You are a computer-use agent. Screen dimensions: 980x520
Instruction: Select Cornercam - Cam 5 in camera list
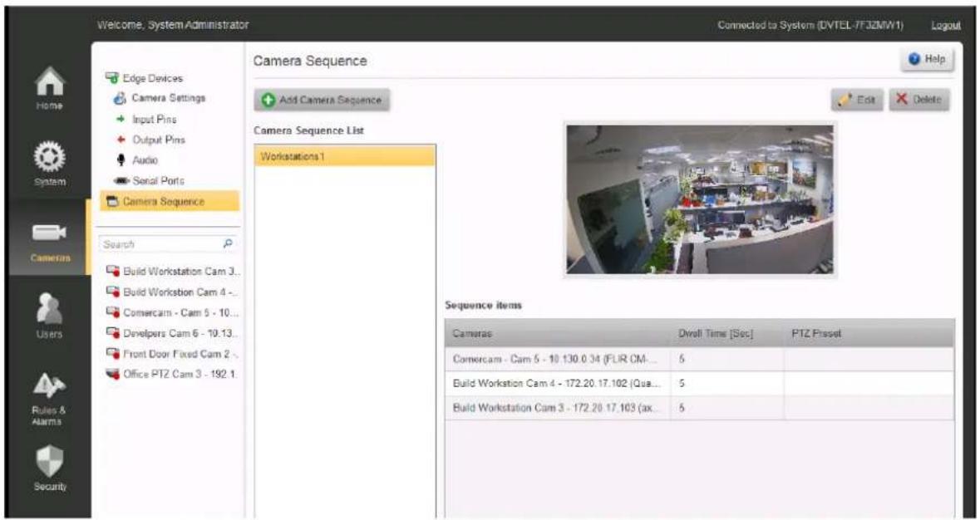tap(174, 312)
